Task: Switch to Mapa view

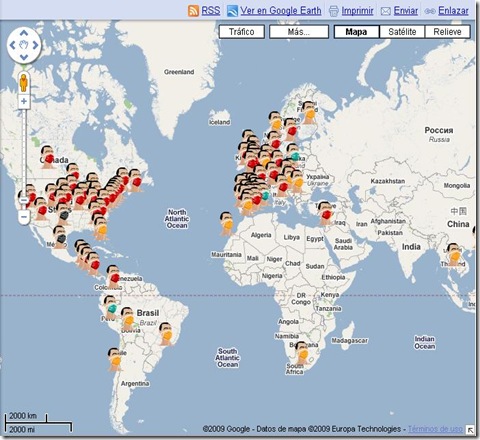Action: click(356, 32)
